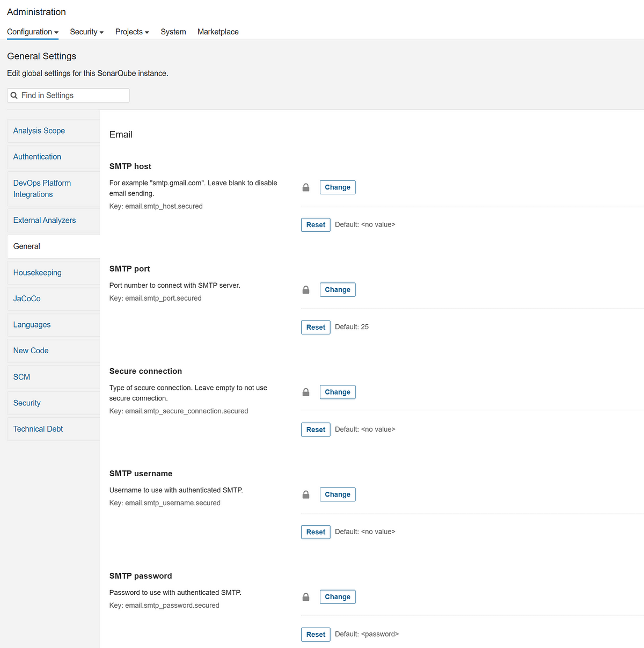The height and width of the screenshot is (648, 644).
Task: Open the Technical Debt settings
Action: click(x=38, y=428)
